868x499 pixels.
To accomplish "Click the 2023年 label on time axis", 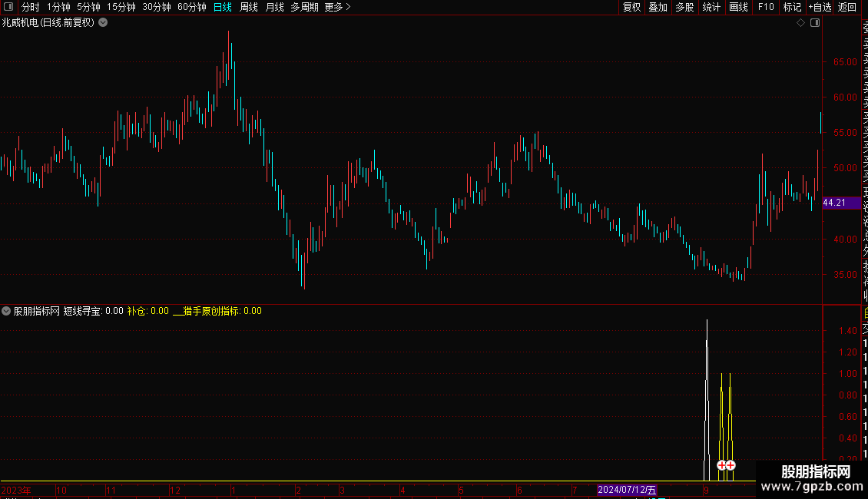I will pyautogui.click(x=16, y=490).
